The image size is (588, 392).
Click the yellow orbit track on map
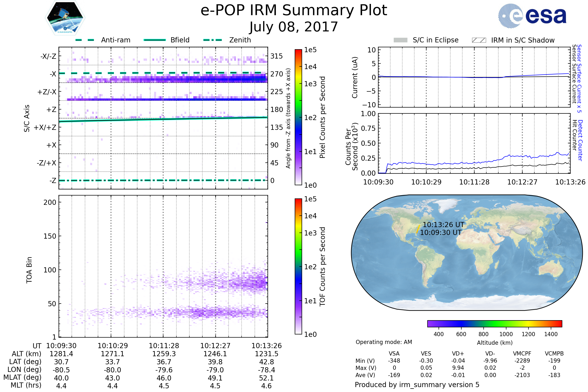click(418, 229)
